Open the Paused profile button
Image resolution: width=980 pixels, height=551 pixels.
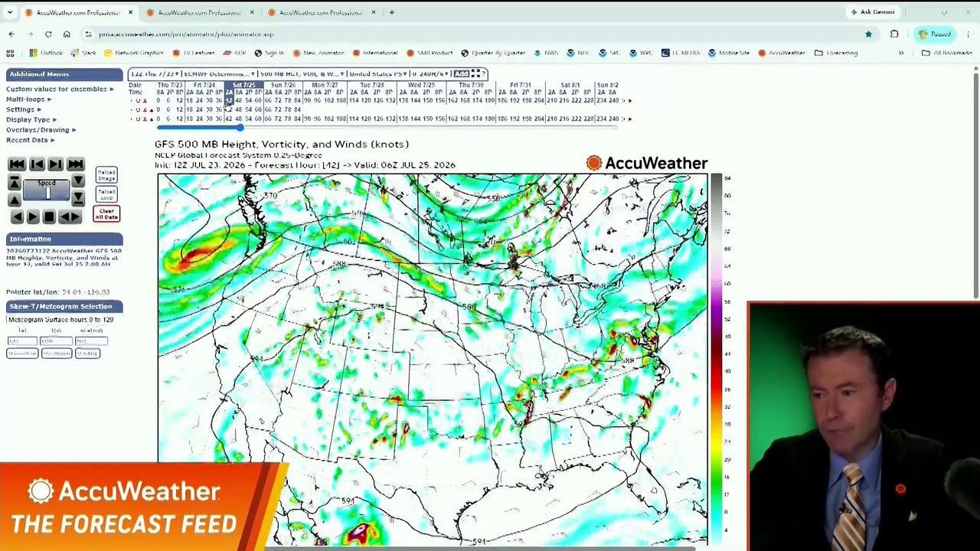pyautogui.click(x=935, y=34)
